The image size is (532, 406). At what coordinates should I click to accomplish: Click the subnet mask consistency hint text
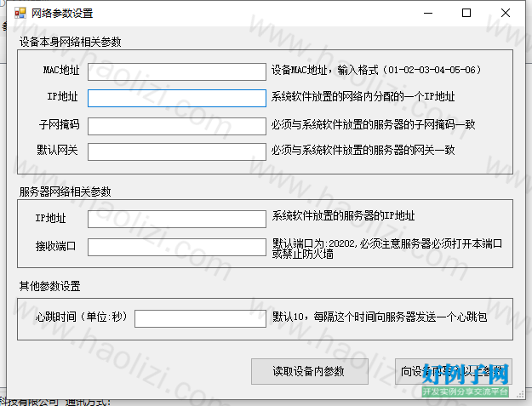(x=373, y=124)
